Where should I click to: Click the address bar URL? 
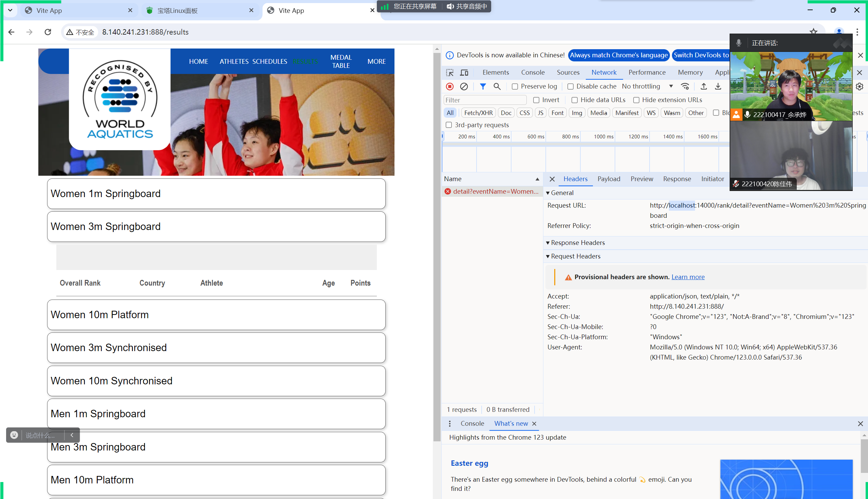point(145,32)
